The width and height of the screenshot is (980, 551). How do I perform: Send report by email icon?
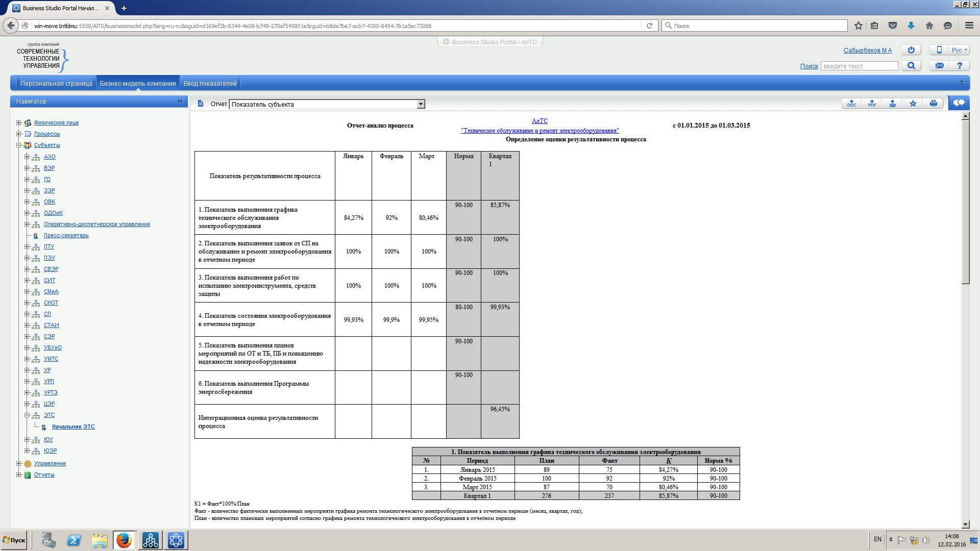tap(892, 104)
